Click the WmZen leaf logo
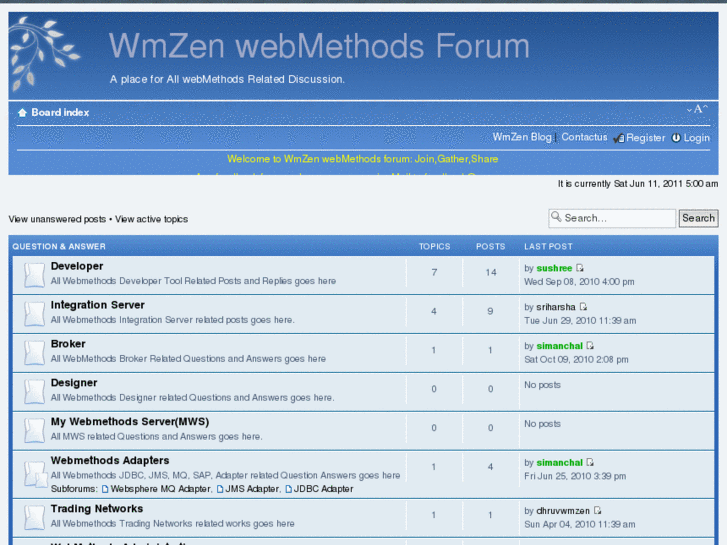 coord(44,53)
